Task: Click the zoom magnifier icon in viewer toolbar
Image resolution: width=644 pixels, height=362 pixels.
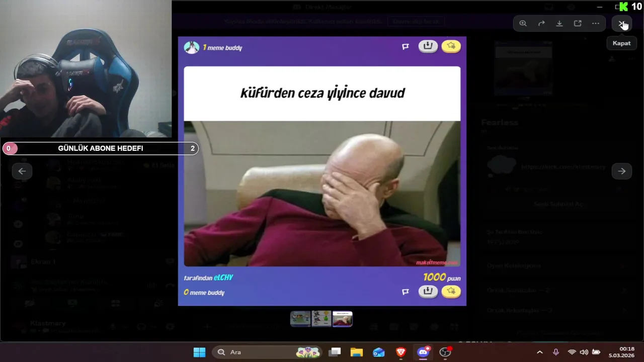Action: point(523,24)
